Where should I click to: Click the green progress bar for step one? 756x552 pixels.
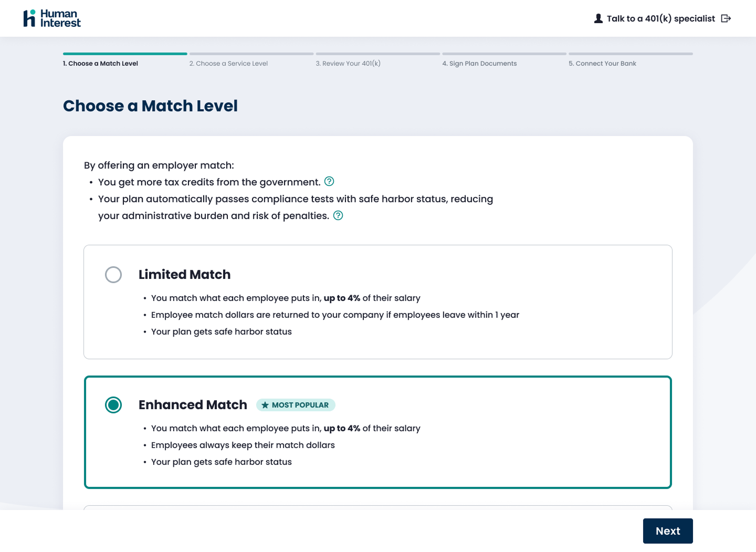[x=125, y=54]
